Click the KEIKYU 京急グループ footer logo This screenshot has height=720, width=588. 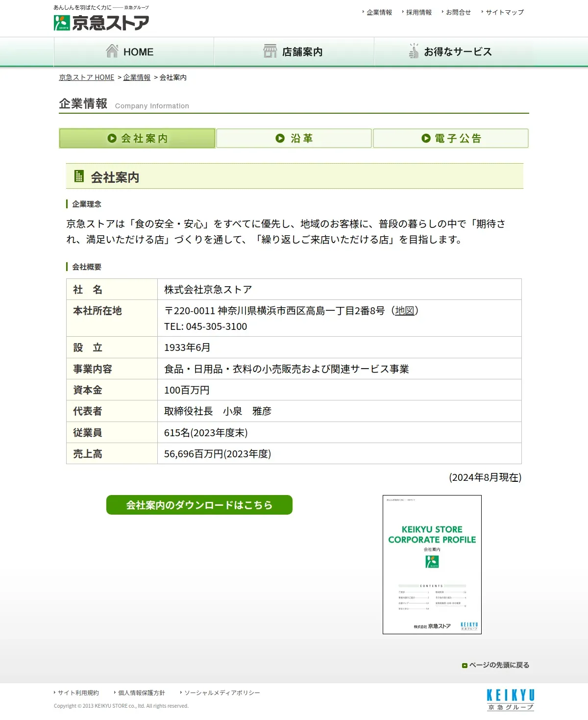(511, 699)
